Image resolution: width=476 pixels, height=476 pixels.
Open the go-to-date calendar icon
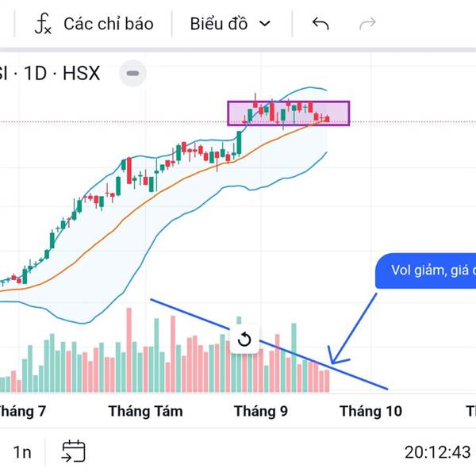[74, 451]
